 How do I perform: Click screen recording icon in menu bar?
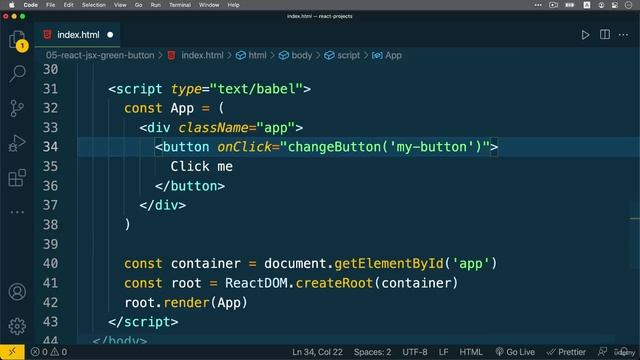pos(553,5)
